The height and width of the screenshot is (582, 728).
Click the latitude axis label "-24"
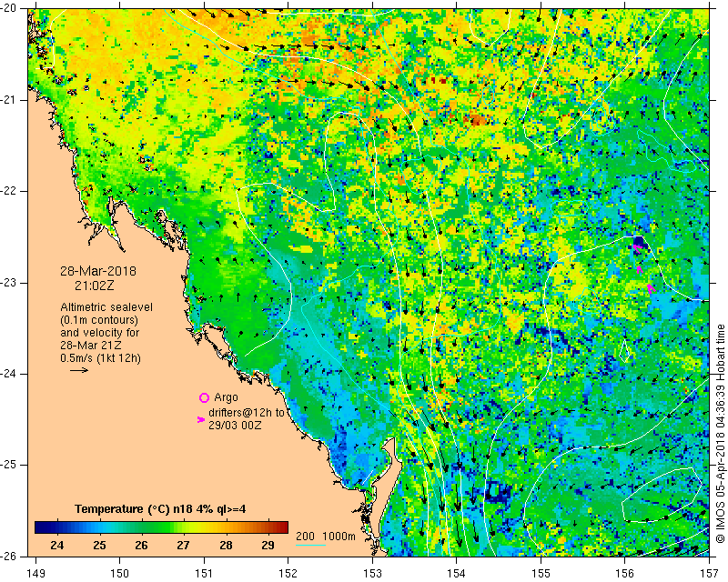pos(9,374)
